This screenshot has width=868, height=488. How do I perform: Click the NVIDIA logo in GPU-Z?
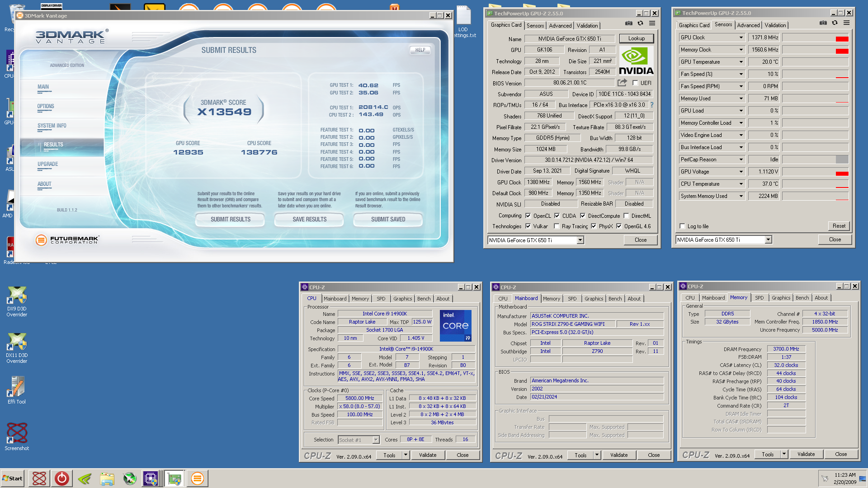point(636,61)
